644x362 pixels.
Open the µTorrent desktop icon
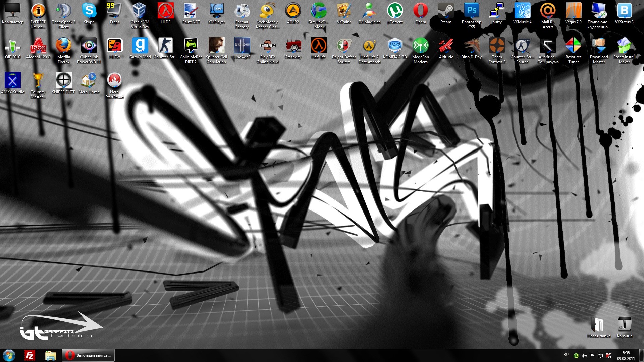[395, 14]
